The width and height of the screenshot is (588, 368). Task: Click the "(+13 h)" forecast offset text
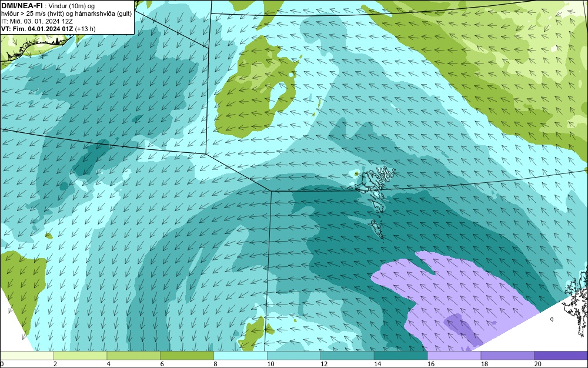click(85, 29)
